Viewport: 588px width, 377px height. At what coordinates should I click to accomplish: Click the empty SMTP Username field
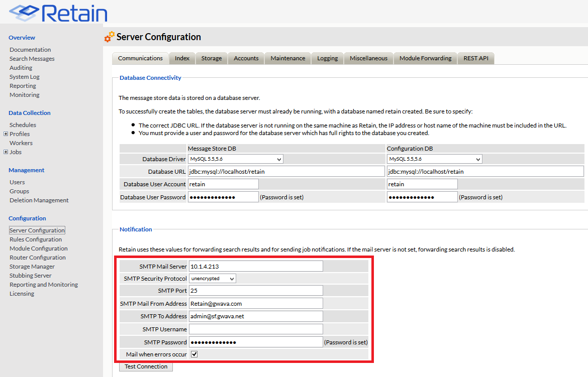tap(256, 329)
